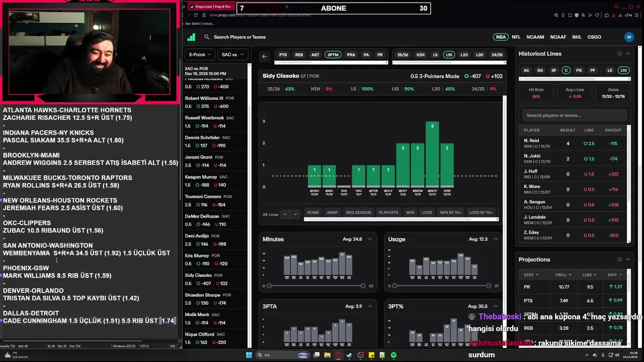
Task: Select the All position filter
Action: pyautogui.click(x=526, y=70)
